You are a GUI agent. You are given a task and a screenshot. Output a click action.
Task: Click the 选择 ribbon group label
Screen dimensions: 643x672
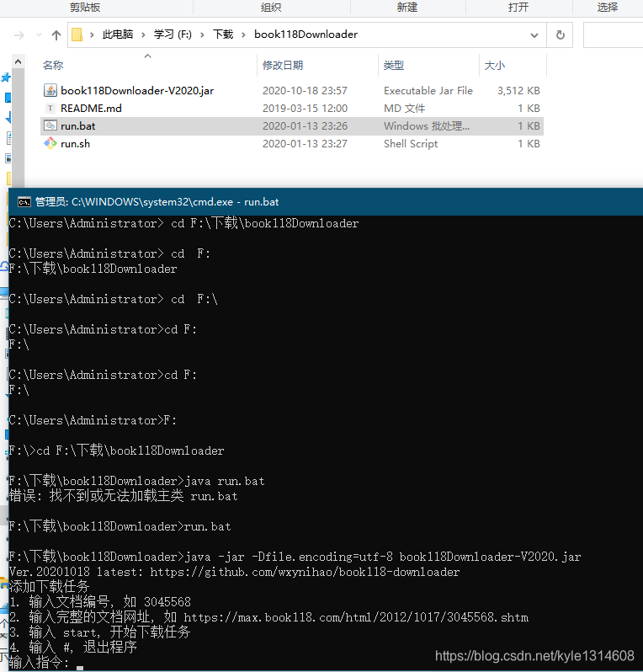pos(608,7)
